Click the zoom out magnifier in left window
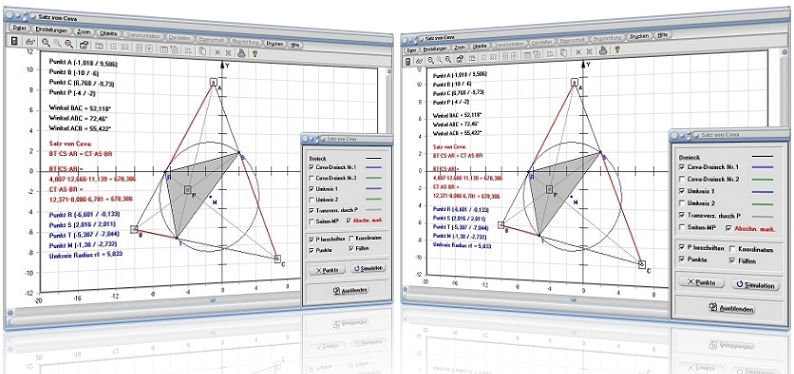 click(68, 45)
